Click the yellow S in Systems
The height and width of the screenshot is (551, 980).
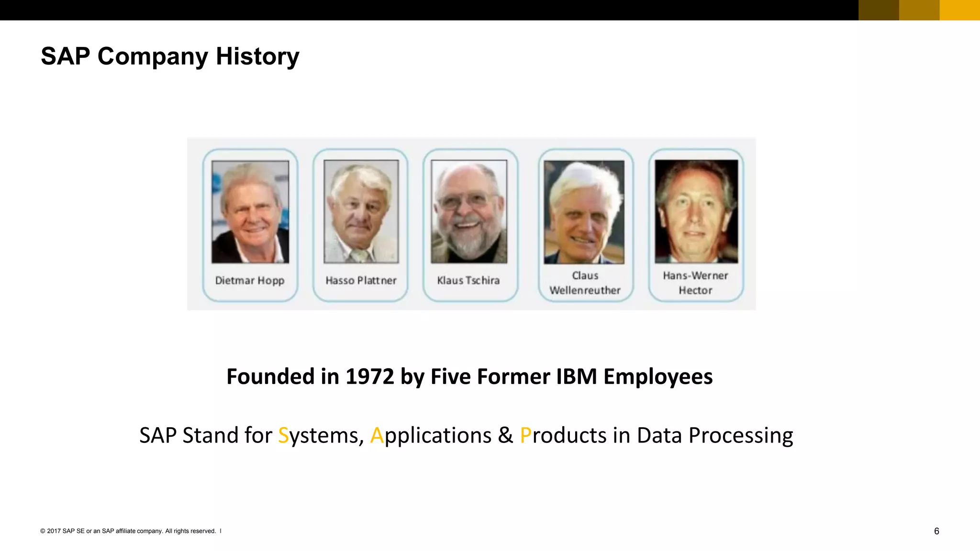pos(283,436)
